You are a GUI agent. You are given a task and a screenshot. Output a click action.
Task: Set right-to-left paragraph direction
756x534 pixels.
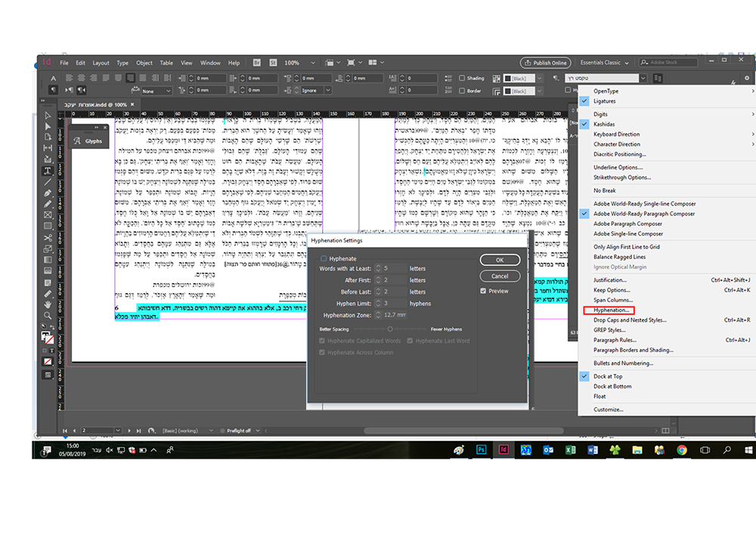[82, 90]
